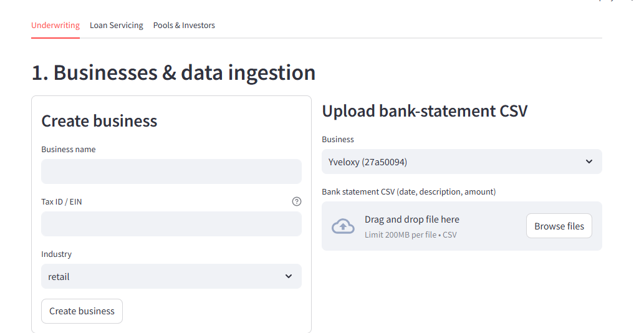The image size is (644, 333).
Task: Click the Browse files button
Action: pos(559,226)
